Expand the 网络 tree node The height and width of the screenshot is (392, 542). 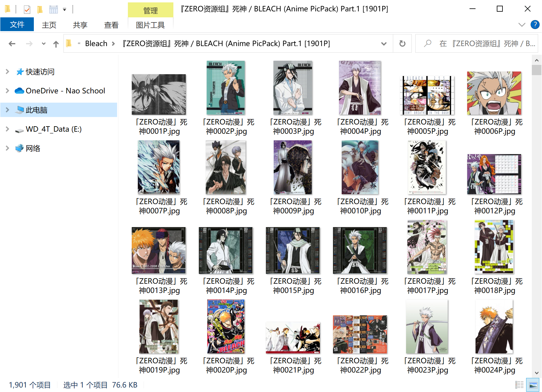point(7,148)
